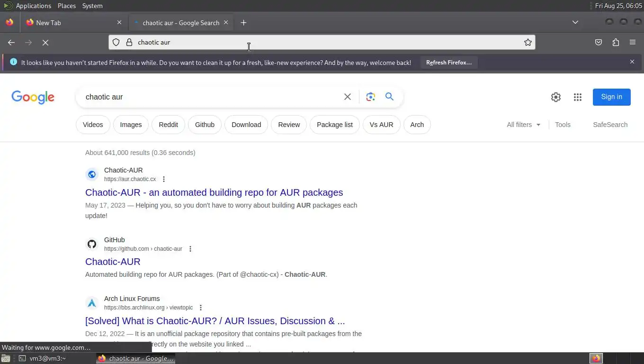Click Refresh Firefox button
This screenshot has height=364, width=644.
(x=449, y=63)
